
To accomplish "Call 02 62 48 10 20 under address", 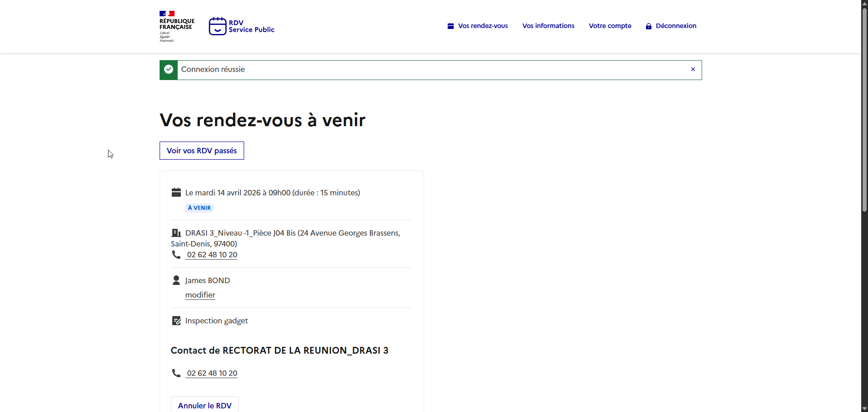I will tap(212, 255).
